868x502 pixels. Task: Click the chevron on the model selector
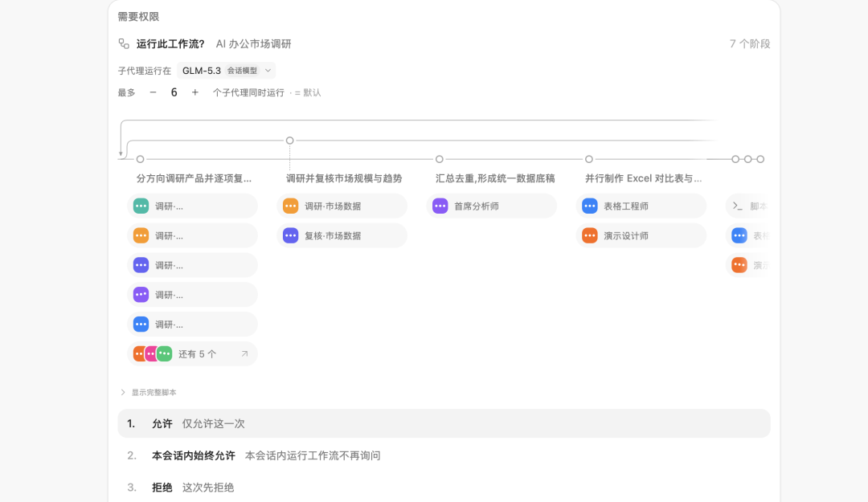(268, 71)
